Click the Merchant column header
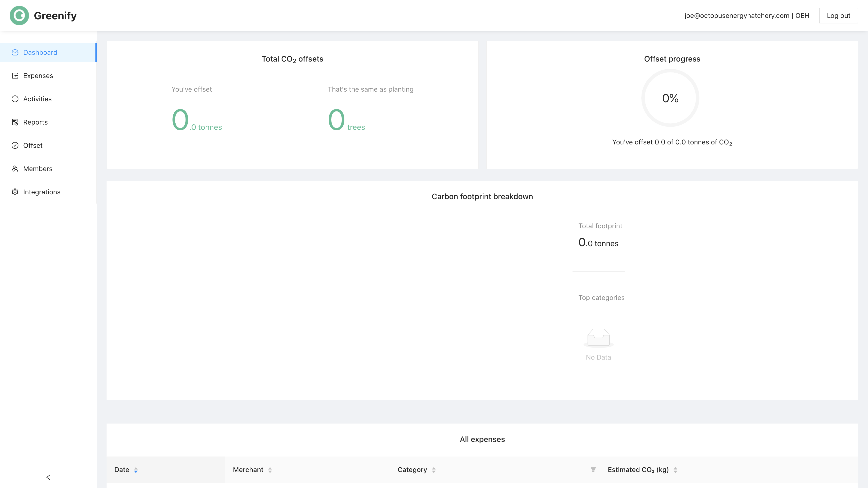The width and height of the screenshot is (868, 488). (307, 470)
